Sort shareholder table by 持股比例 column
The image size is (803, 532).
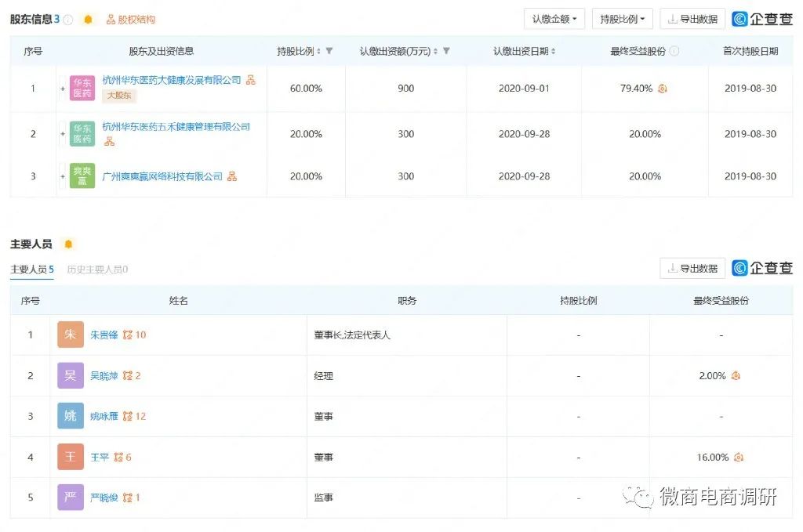tap(318, 51)
